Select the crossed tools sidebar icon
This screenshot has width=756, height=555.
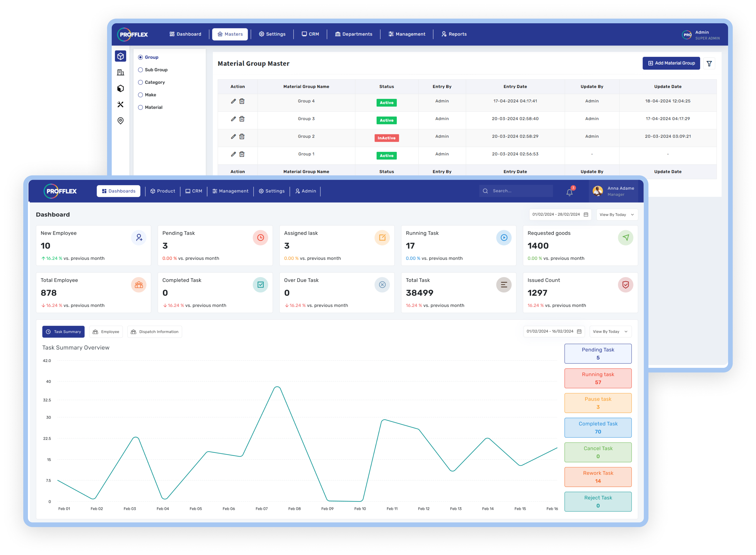click(x=121, y=105)
